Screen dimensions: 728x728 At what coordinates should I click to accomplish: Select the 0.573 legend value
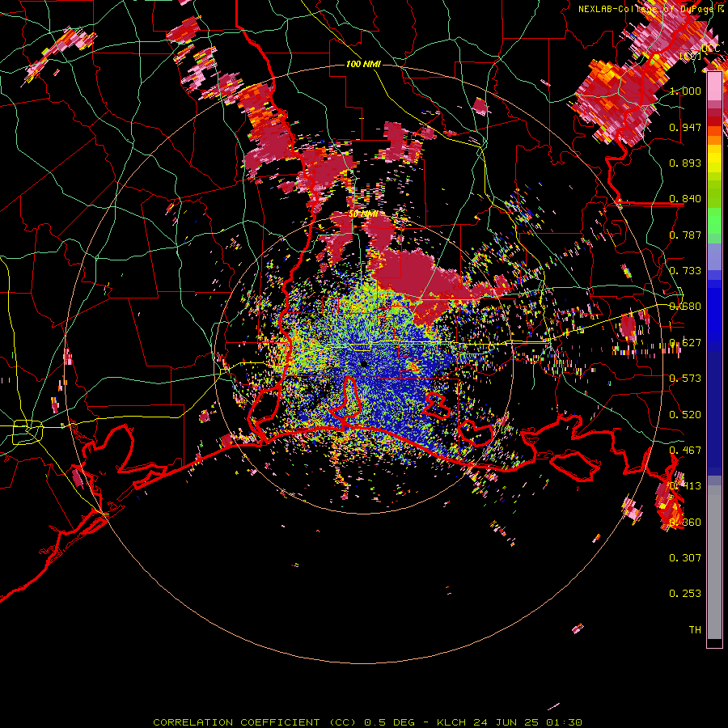pyautogui.click(x=685, y=379)
